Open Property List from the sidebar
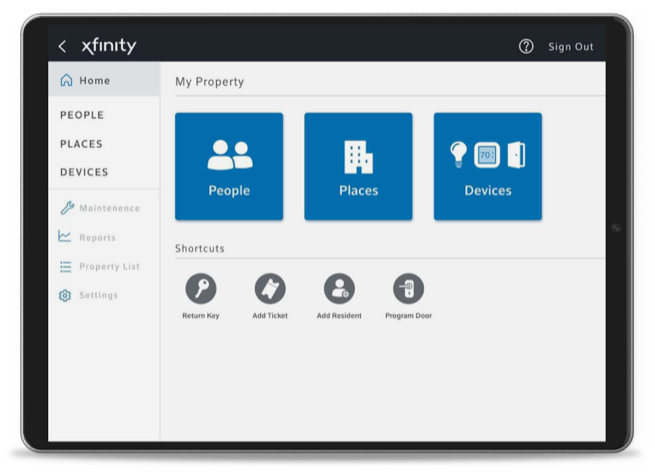The width and height of the screenshot is (655, 472). (x=109, y=266)
